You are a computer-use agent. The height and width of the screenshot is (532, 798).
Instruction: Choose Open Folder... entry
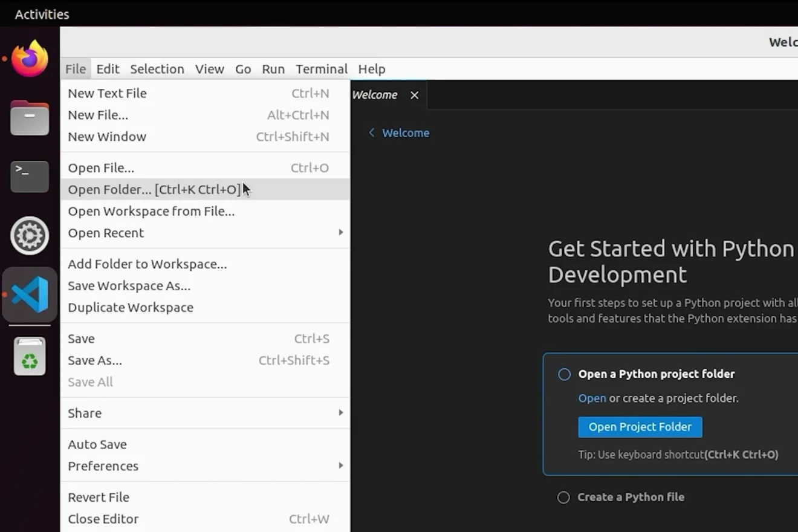point(205,190)
